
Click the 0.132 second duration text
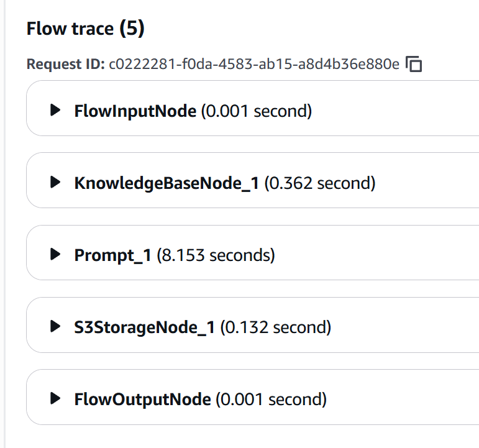point(275,327)
